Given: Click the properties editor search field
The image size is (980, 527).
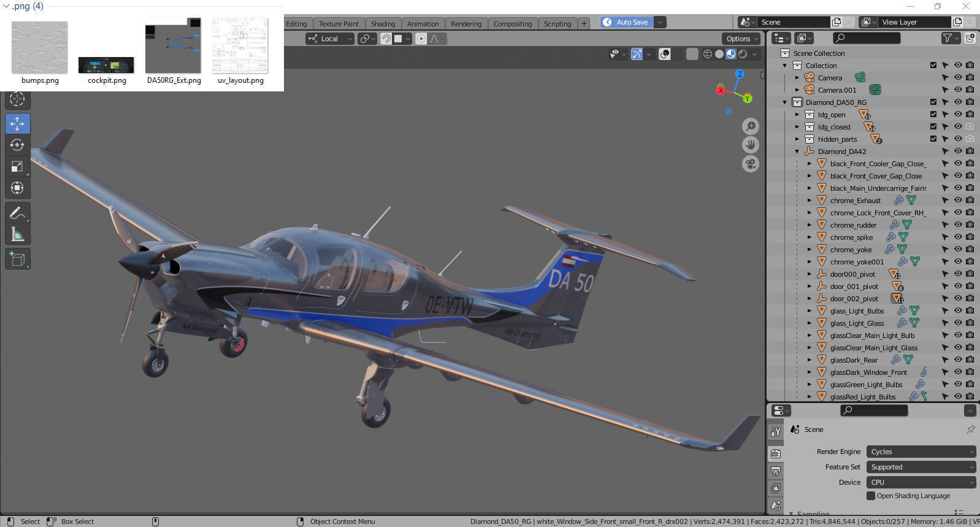Looking at the screenshot, I should click(x=874, y=410).
